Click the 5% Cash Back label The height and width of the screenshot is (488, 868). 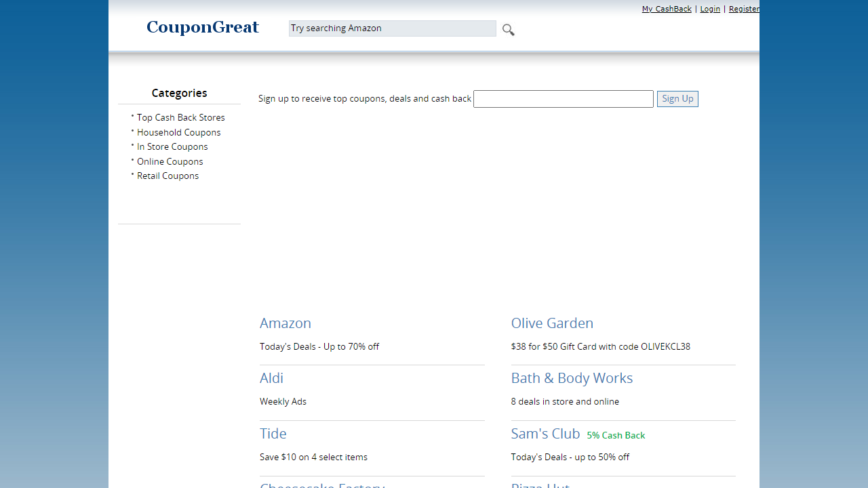click(x=616, y=436)
